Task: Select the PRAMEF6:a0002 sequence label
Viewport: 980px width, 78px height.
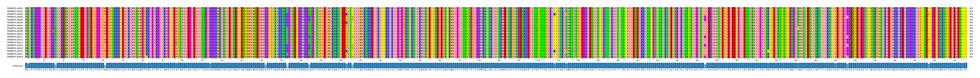Action: pos(15,11)
